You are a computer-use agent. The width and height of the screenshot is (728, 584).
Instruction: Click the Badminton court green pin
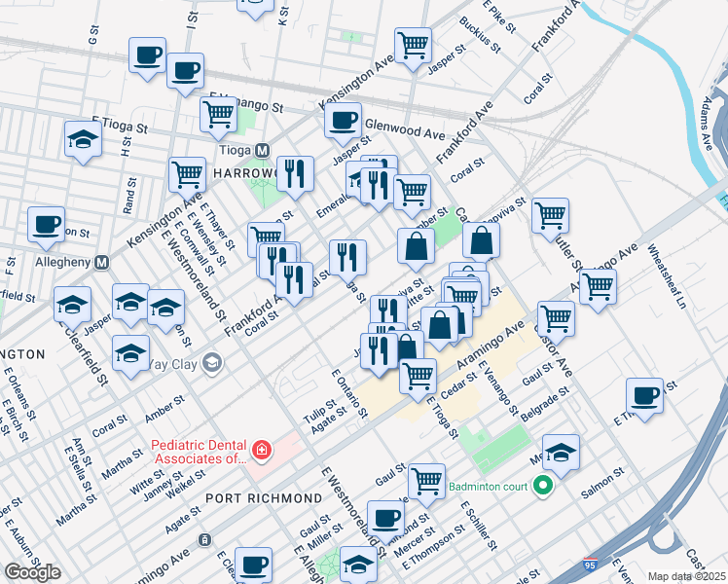(543, 487)
